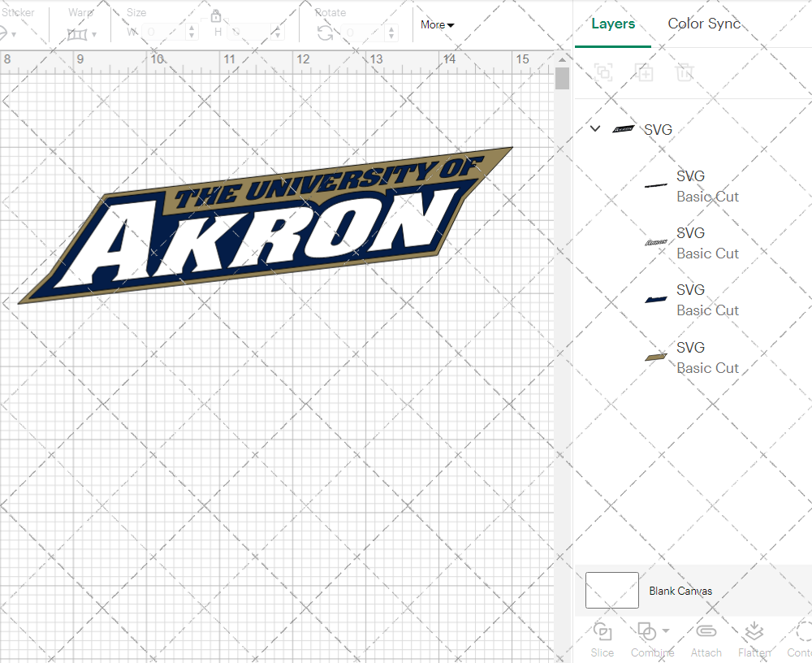Click the Rotate icon in the toolbar
Image resolution: width=812 pixels, height=663 pixels.
[323, 32]
